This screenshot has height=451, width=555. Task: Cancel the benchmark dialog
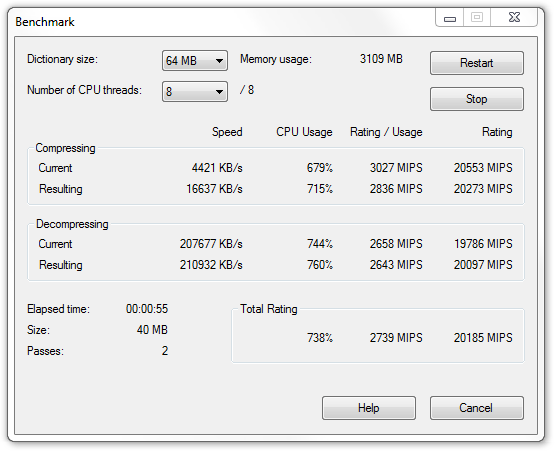pyautogui.click(x=477, y=408)
